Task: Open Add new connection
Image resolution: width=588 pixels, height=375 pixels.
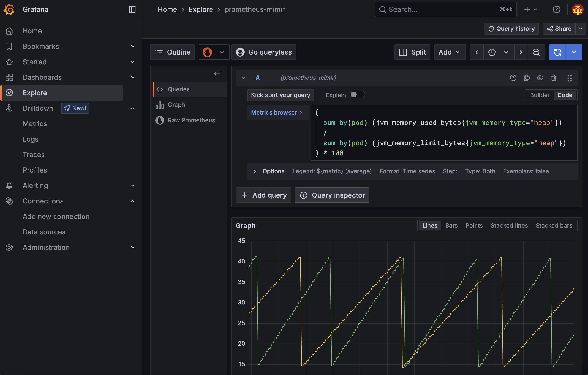Action: (56, 216)
